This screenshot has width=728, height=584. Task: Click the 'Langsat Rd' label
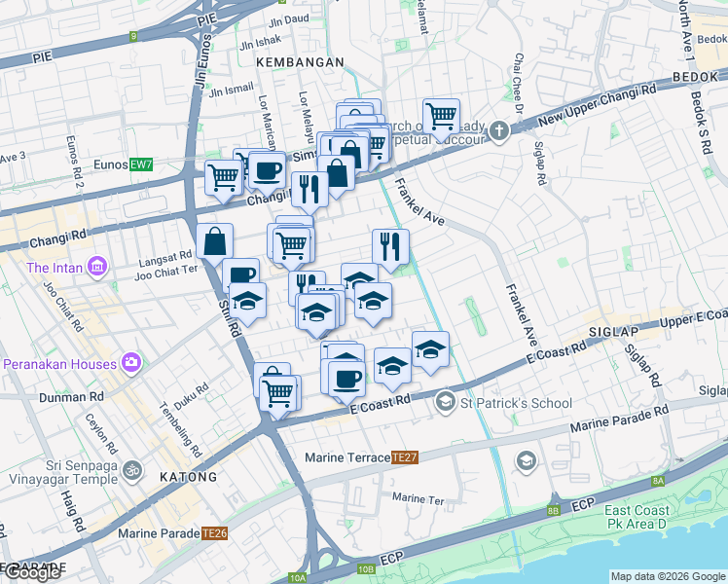tap(165, 259)
